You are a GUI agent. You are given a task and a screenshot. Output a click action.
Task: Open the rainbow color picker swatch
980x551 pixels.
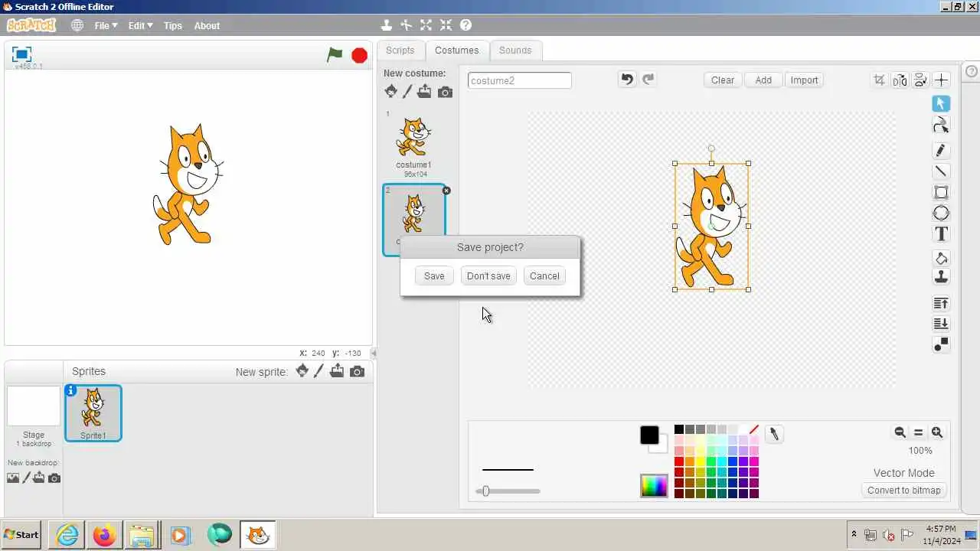[x=654, y=486]
